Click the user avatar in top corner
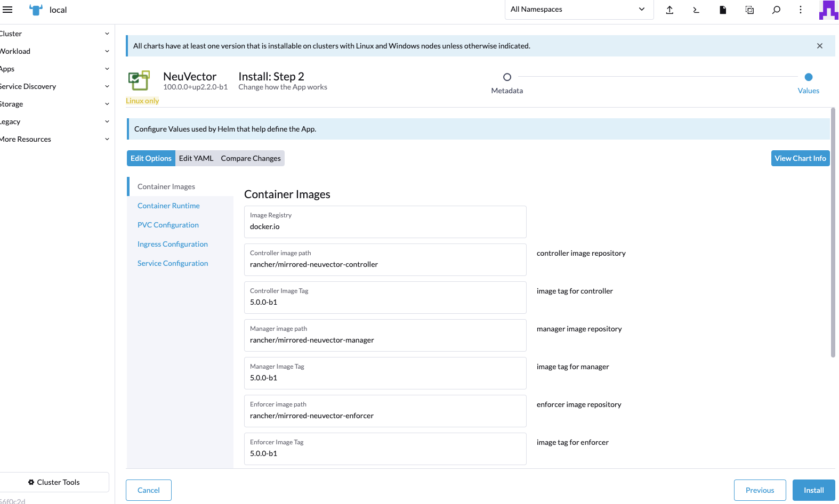The height and width of the screenshot is (504, 839). click(828, 10)
